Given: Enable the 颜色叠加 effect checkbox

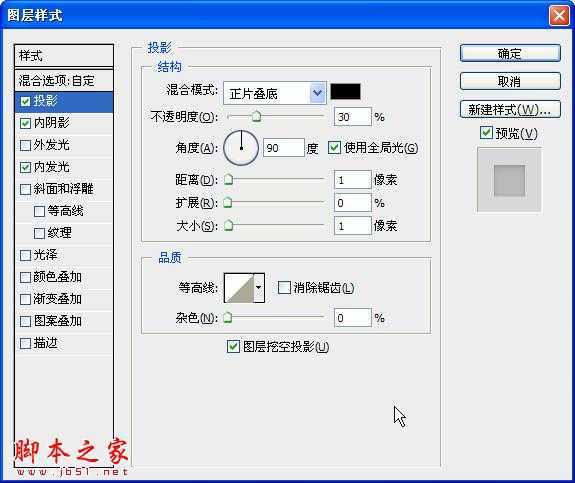Looking at the screenshot, I should 25,277.
